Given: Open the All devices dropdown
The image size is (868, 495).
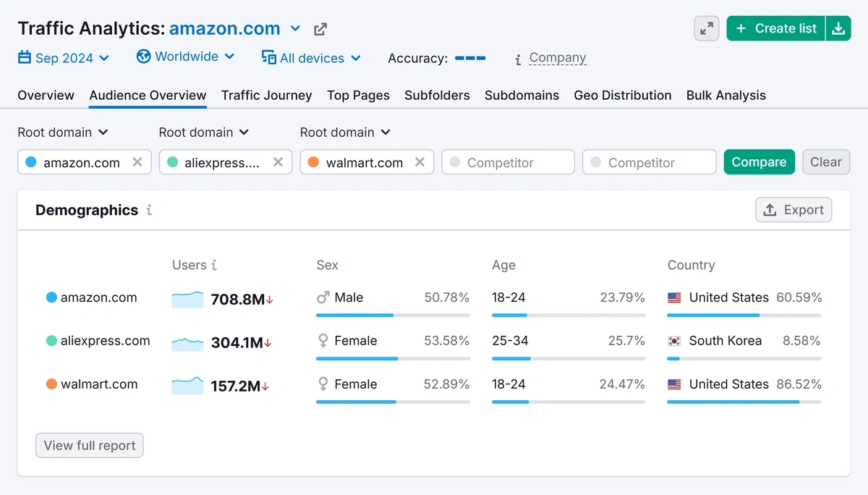Looking at the screenshot, I should [x=311, y=58].
